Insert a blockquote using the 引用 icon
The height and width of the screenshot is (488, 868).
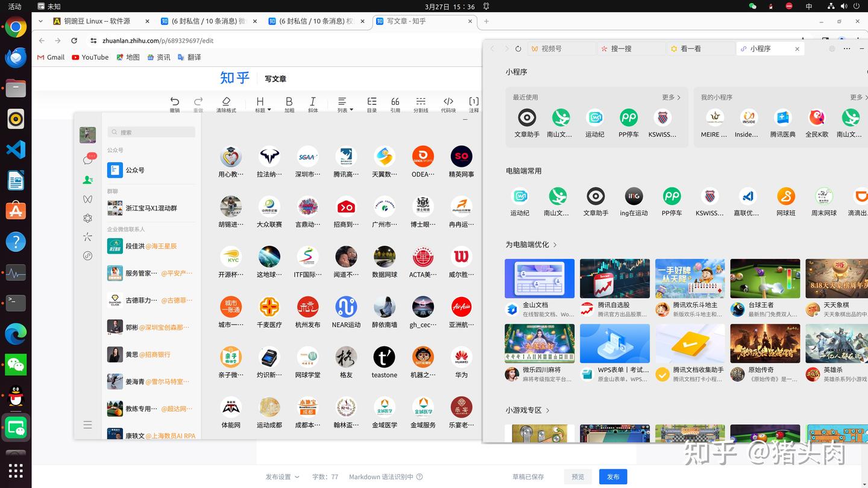[395, 102]
